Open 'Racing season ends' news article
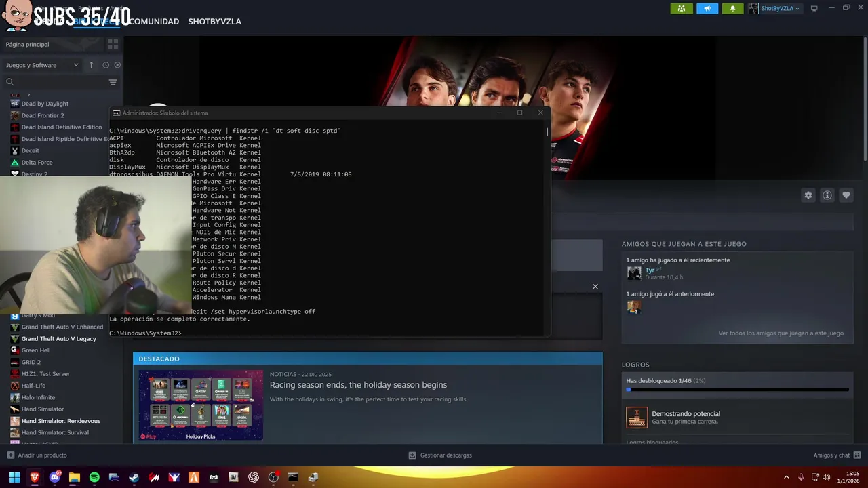This screenshot has height=488, width=868. click(x=358, y=385)
